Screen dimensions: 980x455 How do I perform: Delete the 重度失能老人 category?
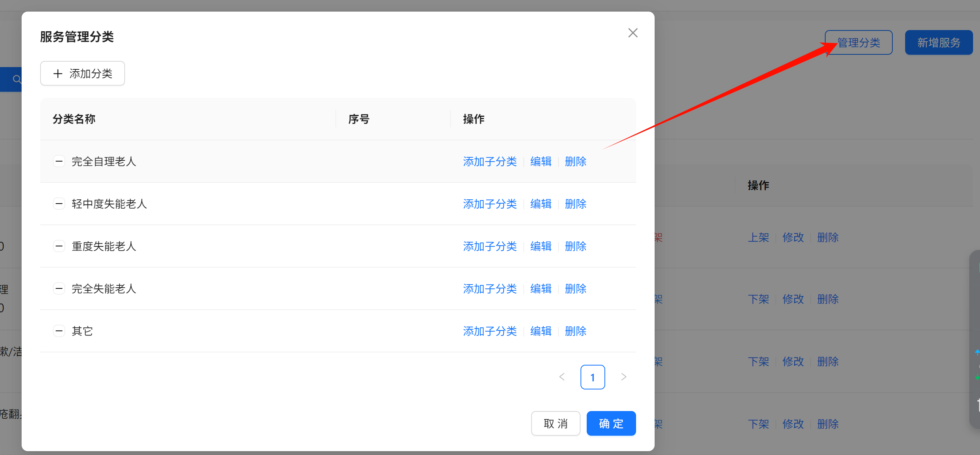[575, 246]
